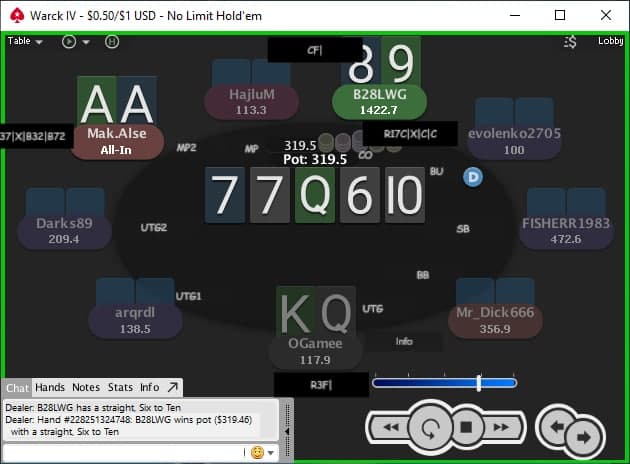Click the CF| HUD label

click(x=315, y=50)
